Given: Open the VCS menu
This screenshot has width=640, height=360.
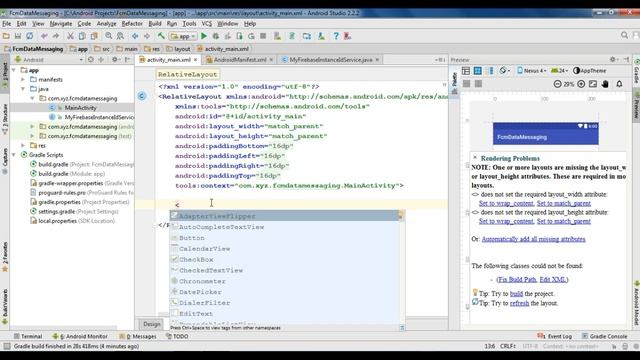Looking at the screenshot, I should [207, 24].
